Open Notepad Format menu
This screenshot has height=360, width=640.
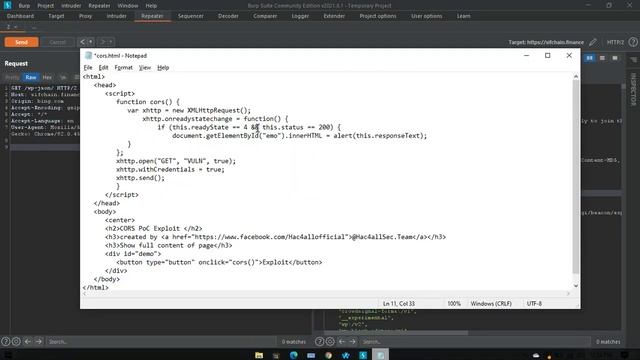(x=124, y=68)
